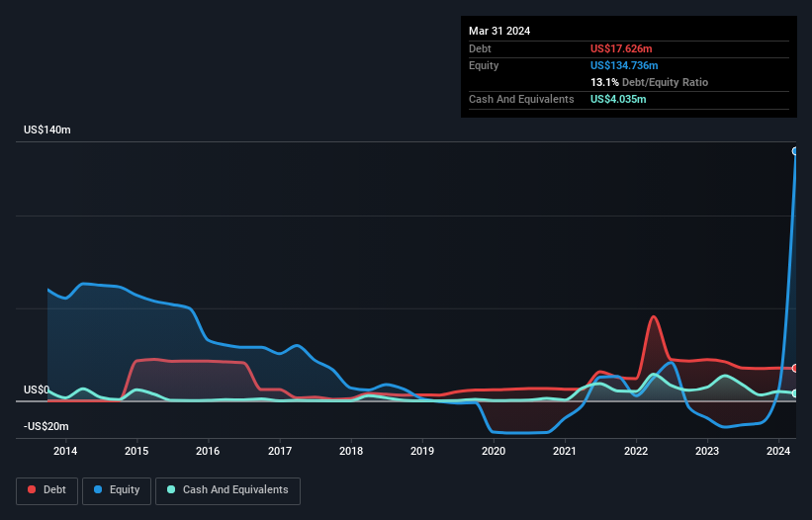Click the US$17.626m debt value
Viewport: 812px width, 520px height.
(621, 48)
